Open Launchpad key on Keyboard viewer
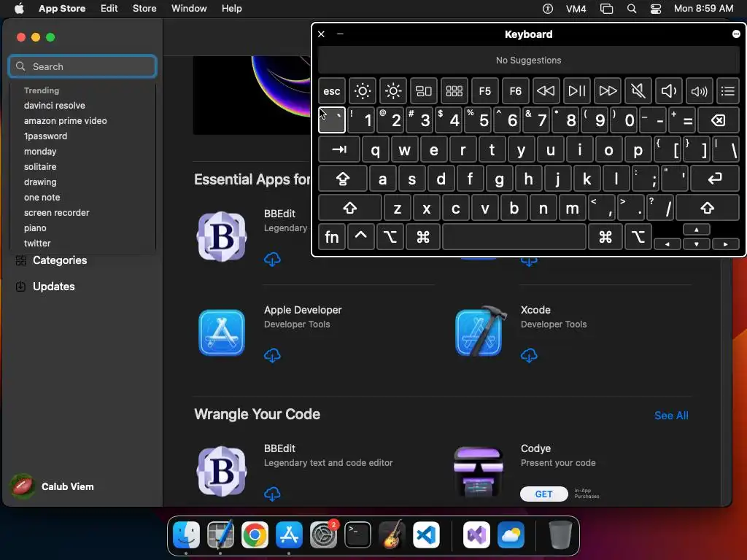This screenshot has height=560, width=747. [454, 91]
